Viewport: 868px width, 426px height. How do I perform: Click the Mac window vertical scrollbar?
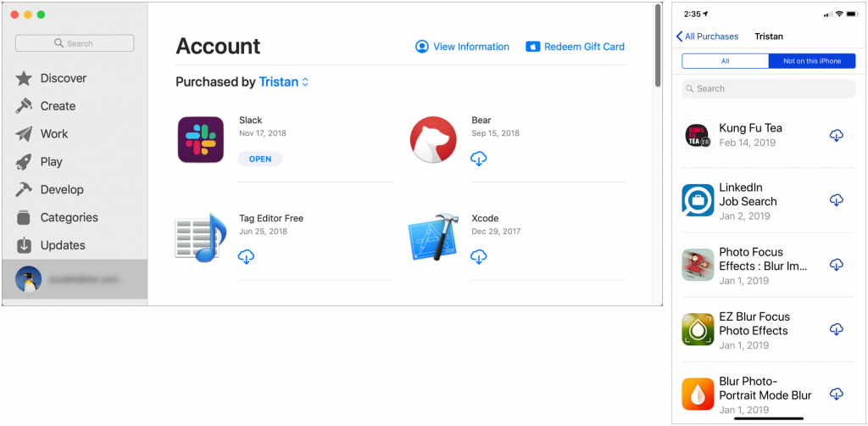click(x=658, y=46)
